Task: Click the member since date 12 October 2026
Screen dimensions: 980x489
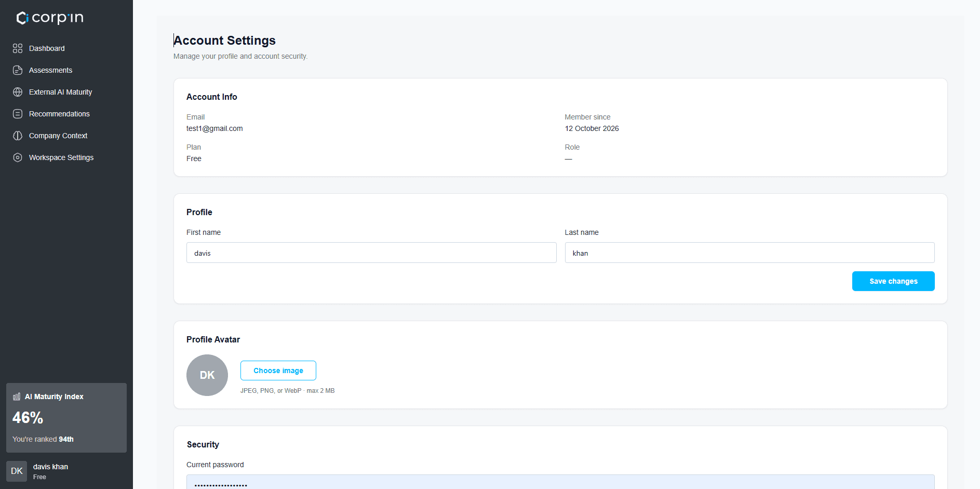Action: point(592,128)
